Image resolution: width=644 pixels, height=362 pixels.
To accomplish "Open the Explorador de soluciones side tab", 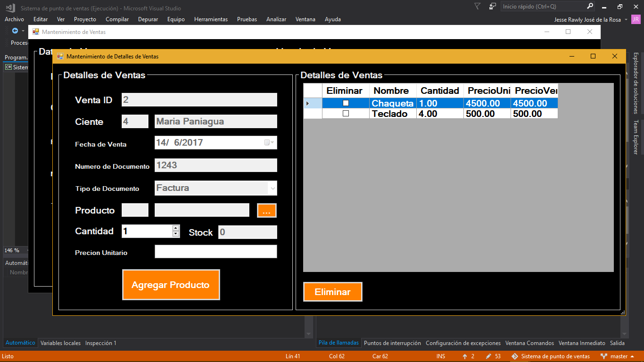I will [x=636, y=83].
